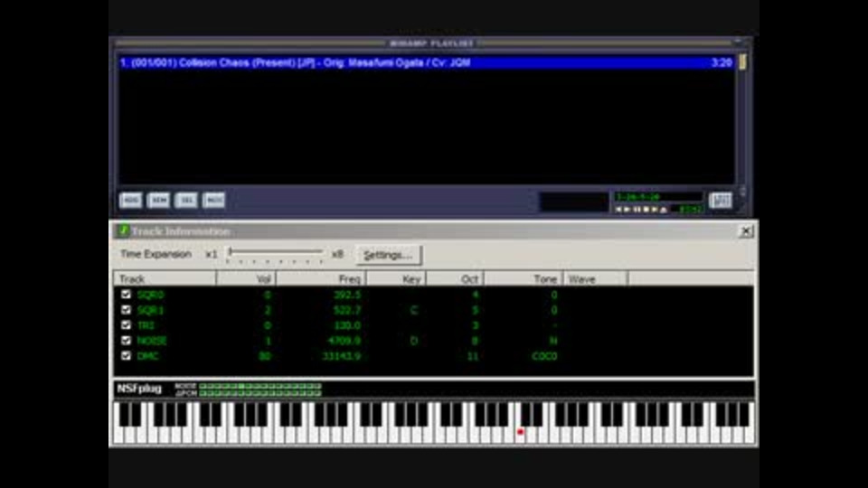The width and height of the screenshot is (868, 488).
Task: Click the SEL button in playlist window
Action: [x=186, y=201]
